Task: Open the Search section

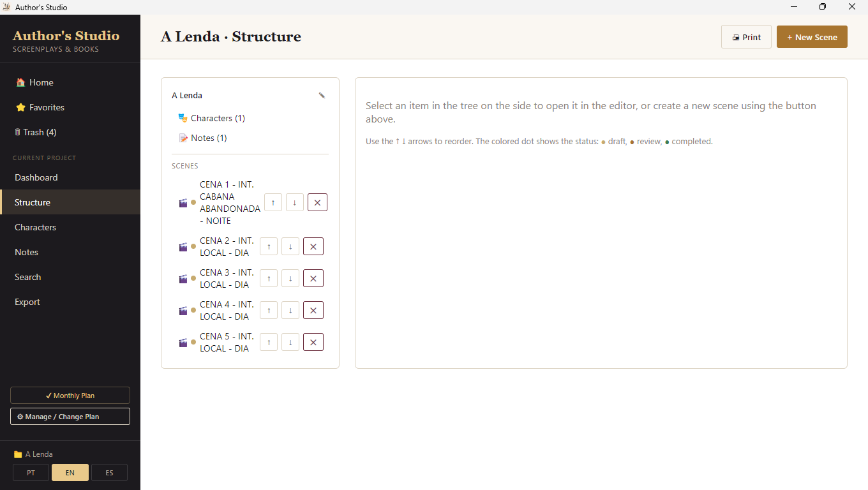Action: click(70, 277)
